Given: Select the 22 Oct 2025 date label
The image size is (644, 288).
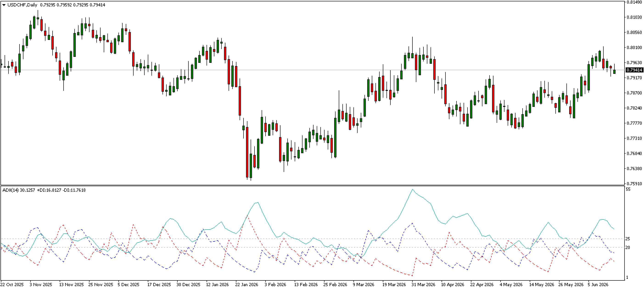Looking at the screenshot, I should (12, 285).
